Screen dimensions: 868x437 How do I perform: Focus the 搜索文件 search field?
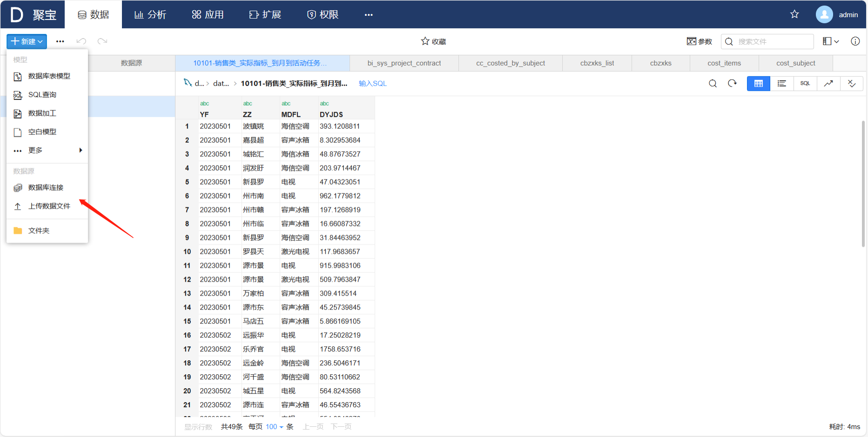click(767, 41)
